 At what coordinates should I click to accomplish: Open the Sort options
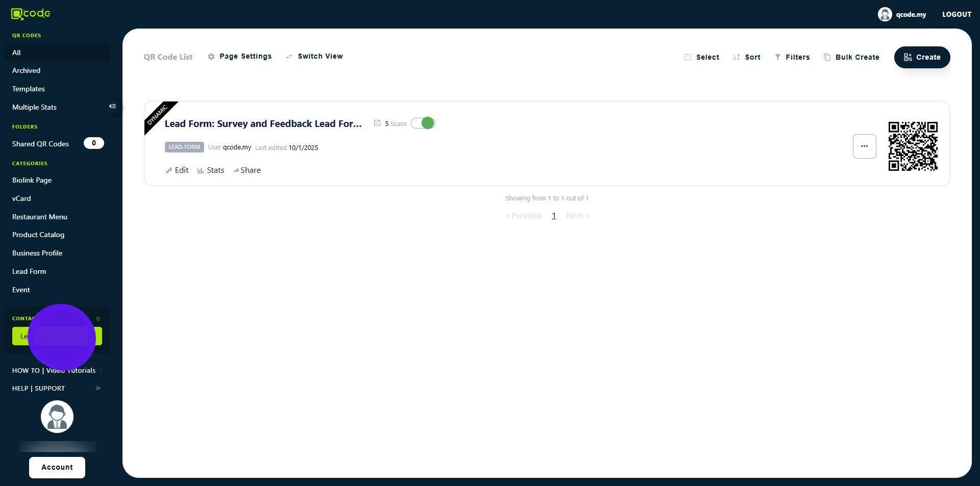click(x=746, y=57)
